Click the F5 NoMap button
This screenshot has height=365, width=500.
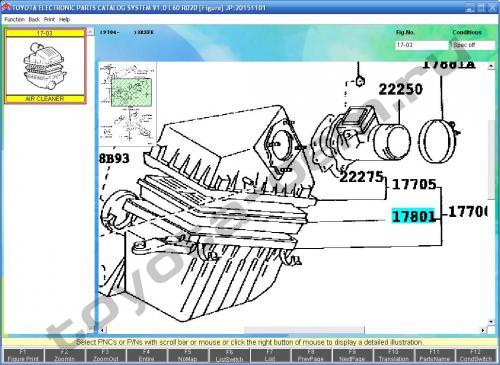coord(188,356)
